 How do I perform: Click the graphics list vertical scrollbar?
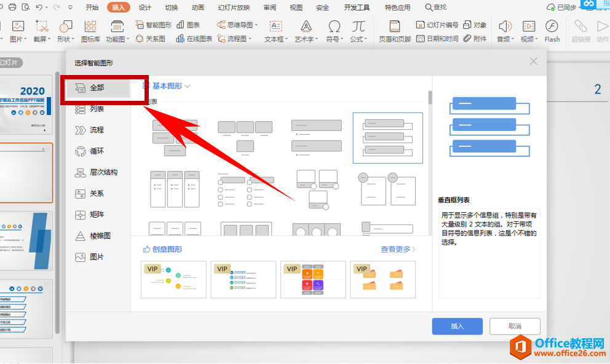(x=430, y=98)
